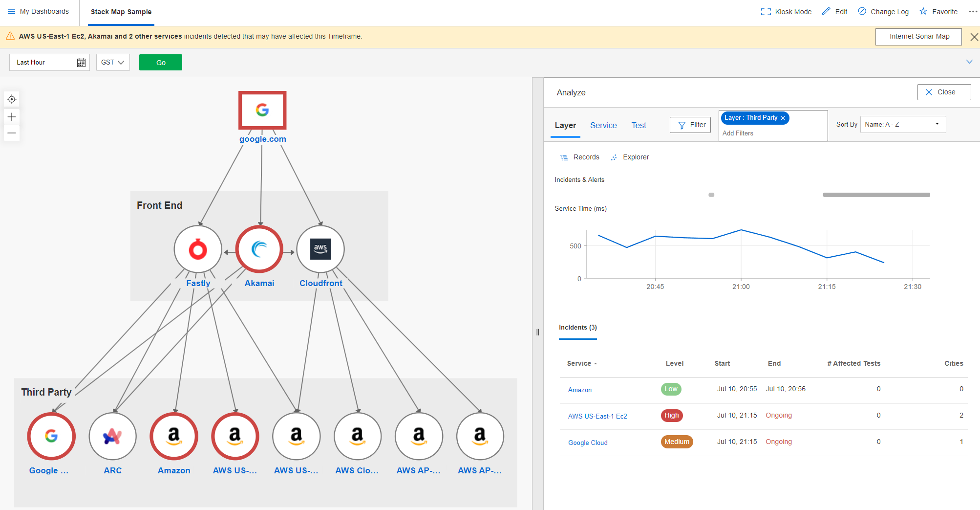Image resolution: width=980 pixels, height=510 pixels.
Task: Recenter the stack map view
Action: 12,99
